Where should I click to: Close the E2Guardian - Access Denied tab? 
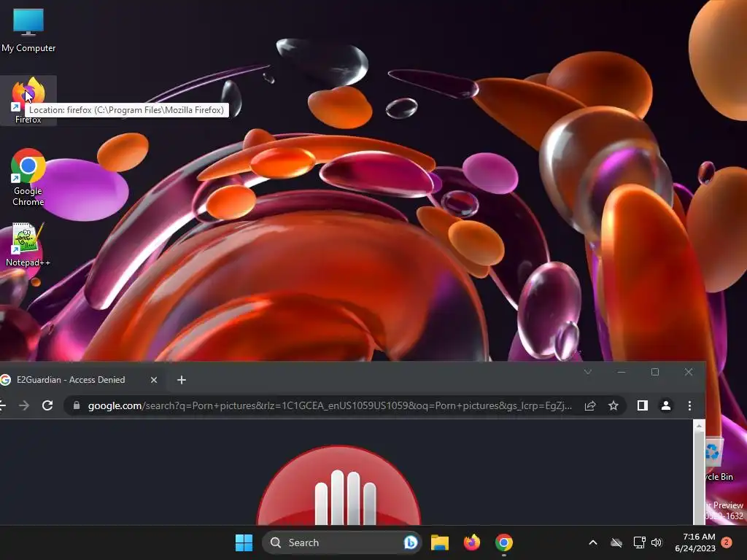153,379
